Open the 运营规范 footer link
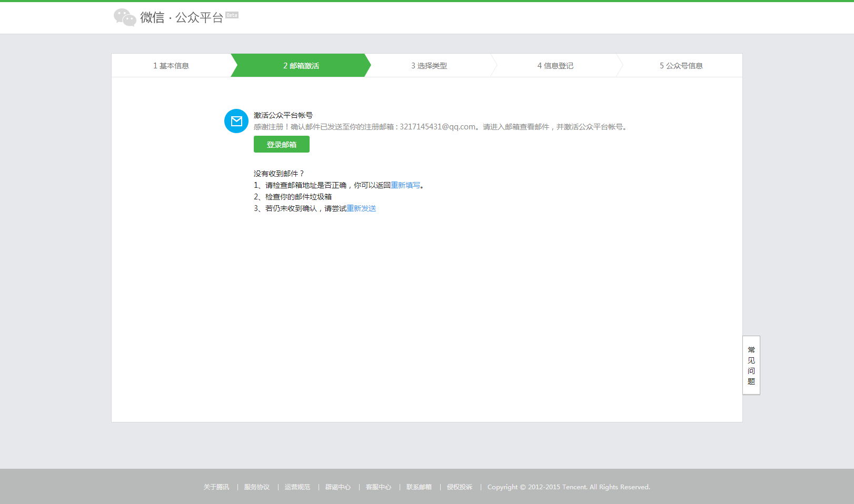Screen dimensions: 854x504 [x=297, y=487]
